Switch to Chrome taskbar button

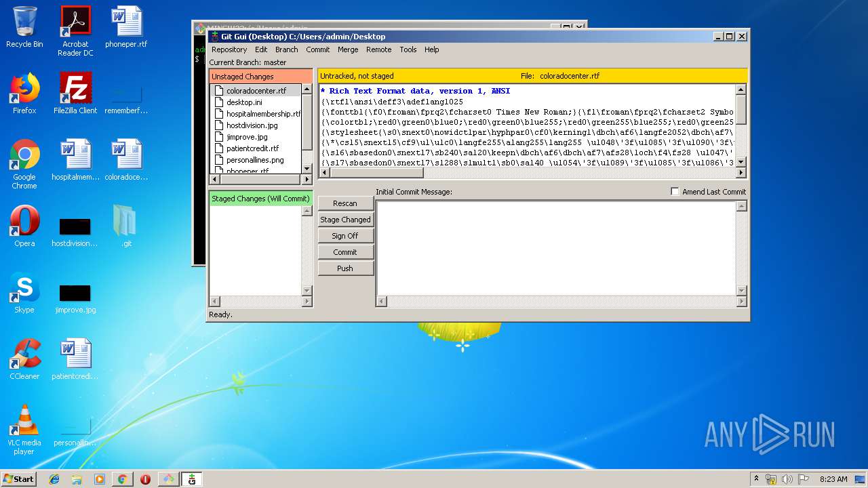[122, 479]
